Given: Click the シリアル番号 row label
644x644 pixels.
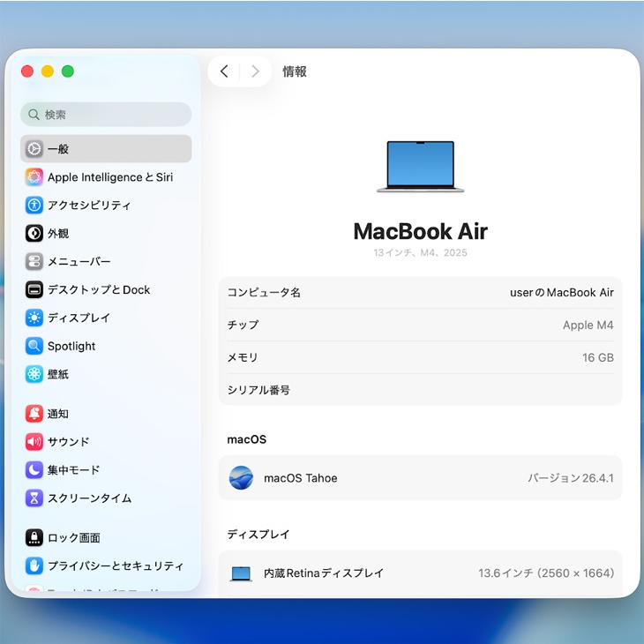Looking at the screenshot, I should tap(258, 390).
